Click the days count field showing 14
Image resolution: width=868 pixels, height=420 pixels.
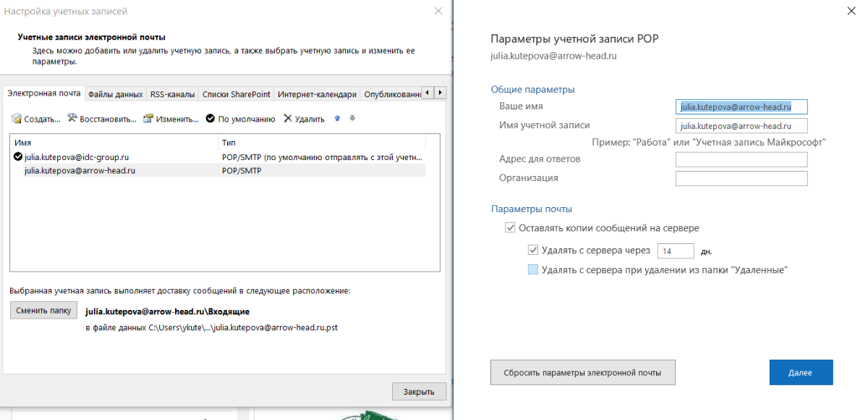pyautogui.click(x=675, y=251)
